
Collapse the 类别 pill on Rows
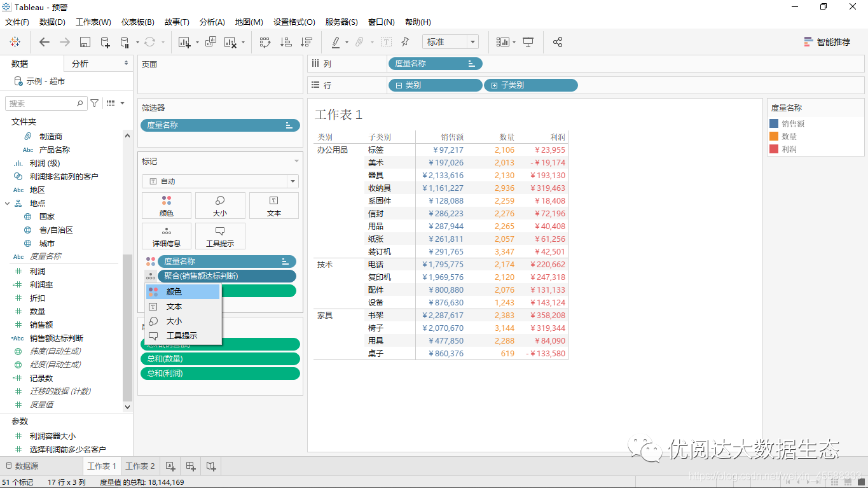click(x=399, y=85)
